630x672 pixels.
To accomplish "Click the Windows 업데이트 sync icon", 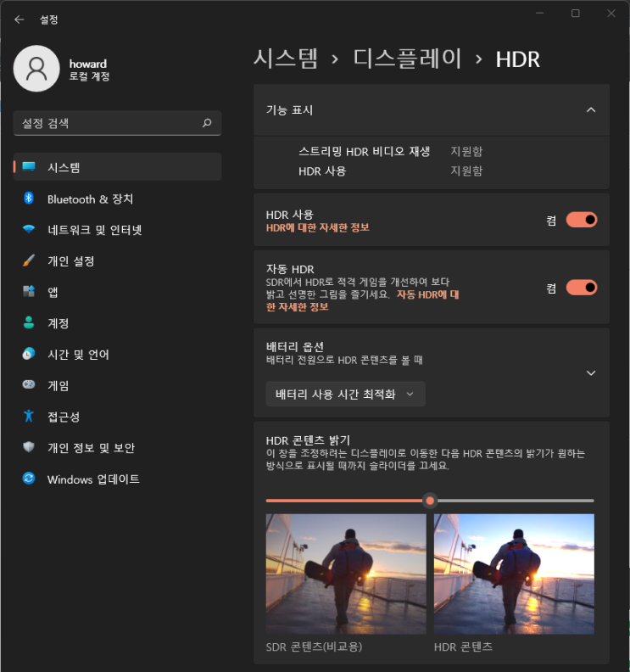I will point(29,479).
